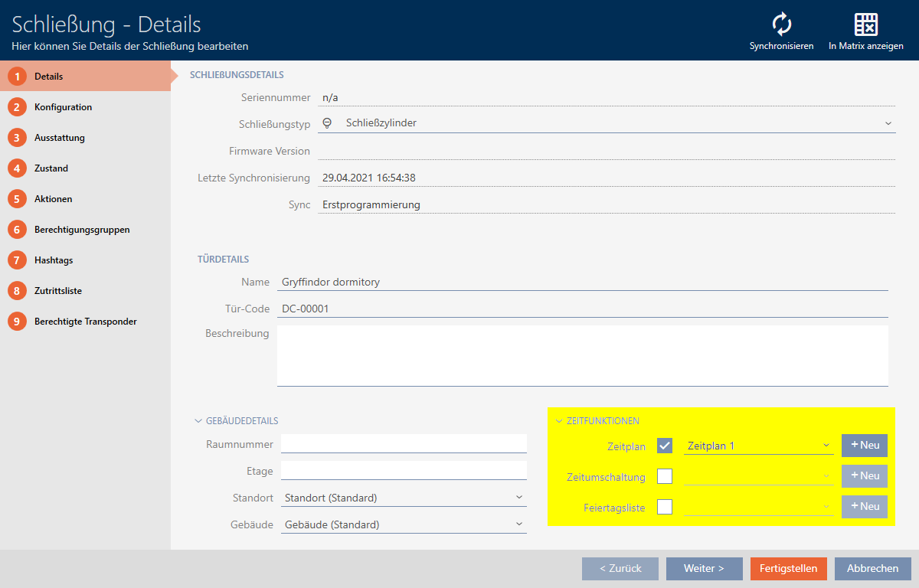Click step 5 Aktionen number icon
919x588 pixels.
click(17, 199)
